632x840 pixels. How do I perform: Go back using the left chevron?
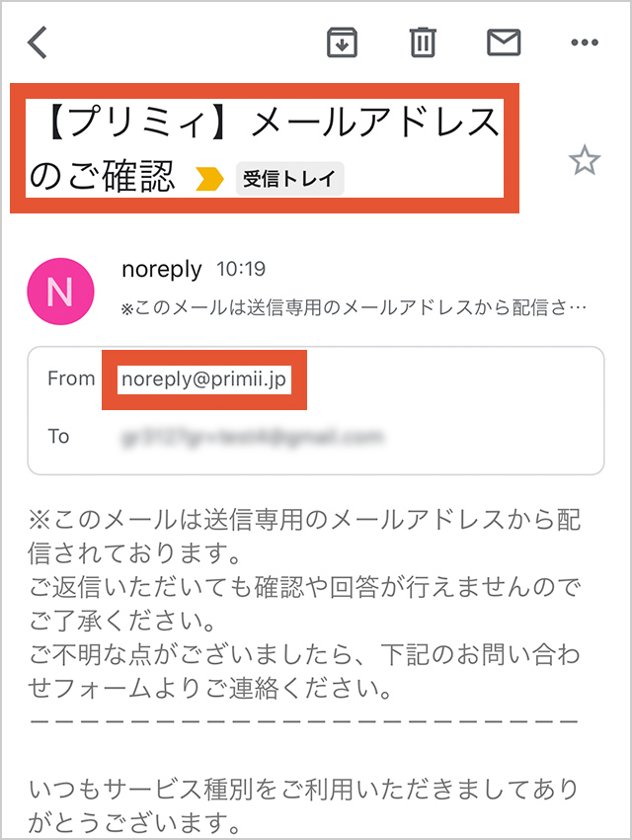coord(38,42)
